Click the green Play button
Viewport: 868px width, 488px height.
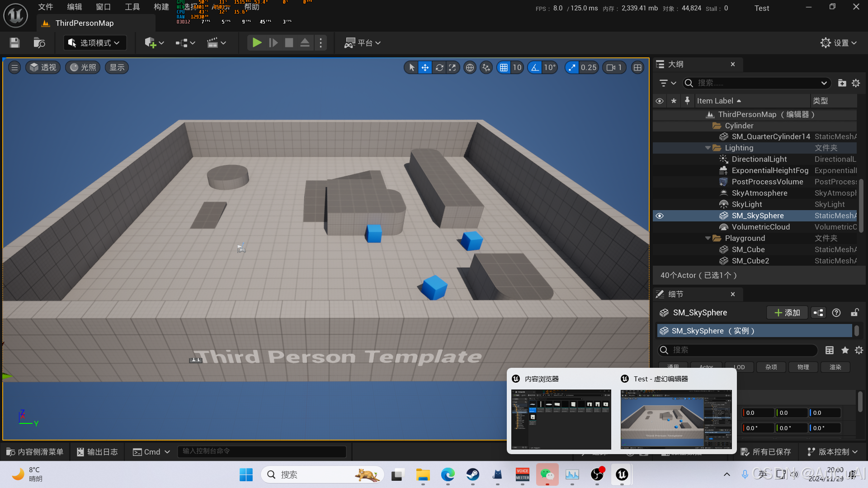pos(257,43)
